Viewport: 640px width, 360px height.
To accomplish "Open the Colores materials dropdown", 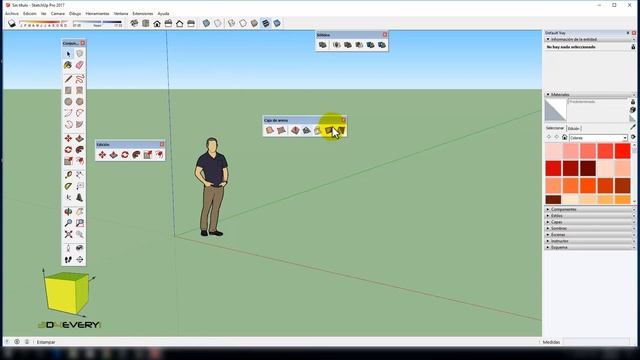I will [x=598, y=138].
